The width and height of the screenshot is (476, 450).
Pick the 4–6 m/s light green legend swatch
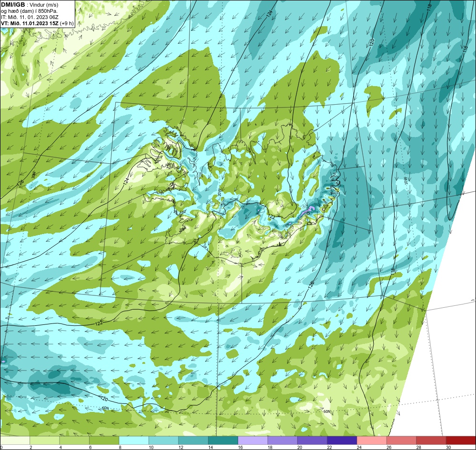tap(74, 440)
